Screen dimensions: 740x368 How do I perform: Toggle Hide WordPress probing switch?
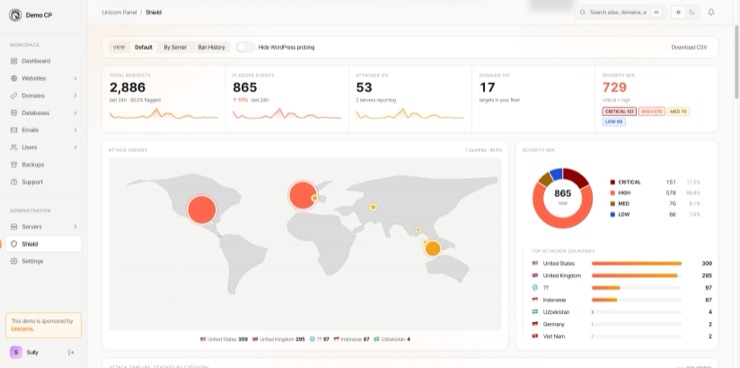click(x=245, y=47)
